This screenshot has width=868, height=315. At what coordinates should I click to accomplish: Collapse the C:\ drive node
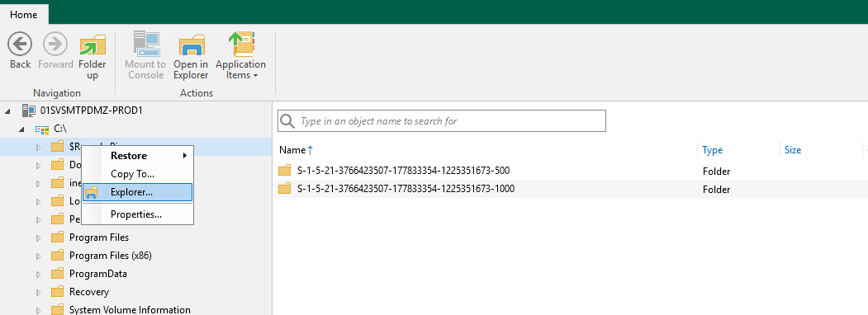(x=21, y=129)
